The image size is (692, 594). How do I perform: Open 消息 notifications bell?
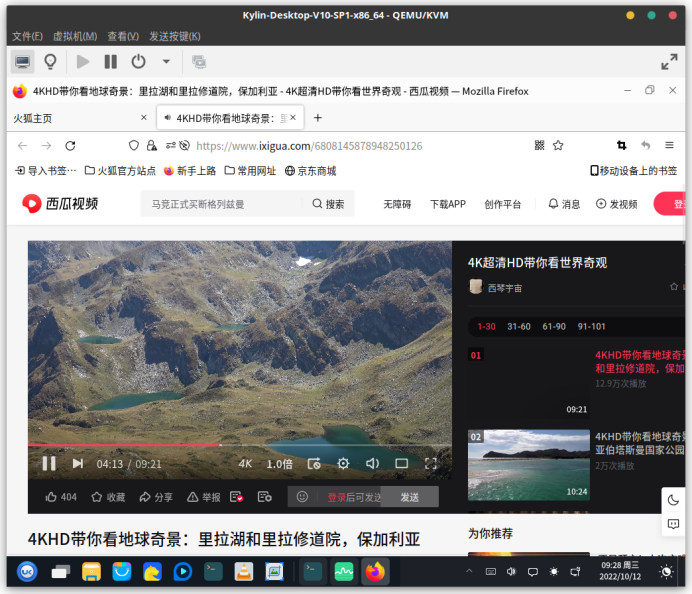click(564, 204)
